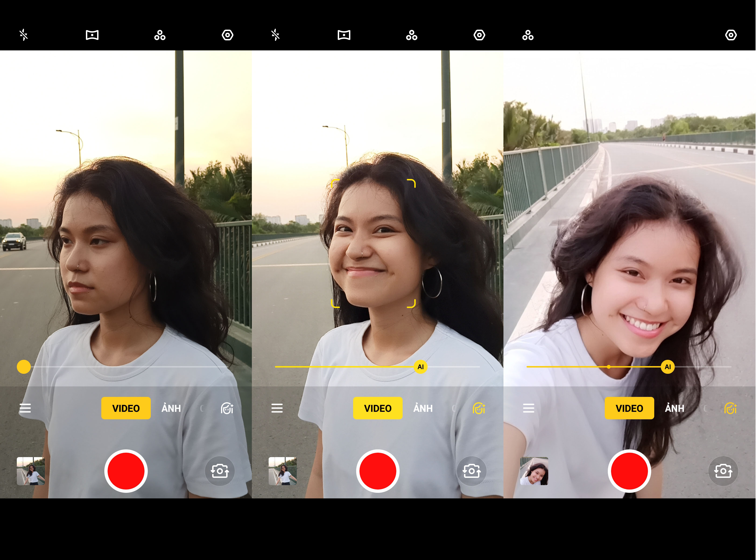This screenshot has height=560, width=756.
Task: Tap wide-angle lens icon in left screen
Action: click(x=92, y=35)
